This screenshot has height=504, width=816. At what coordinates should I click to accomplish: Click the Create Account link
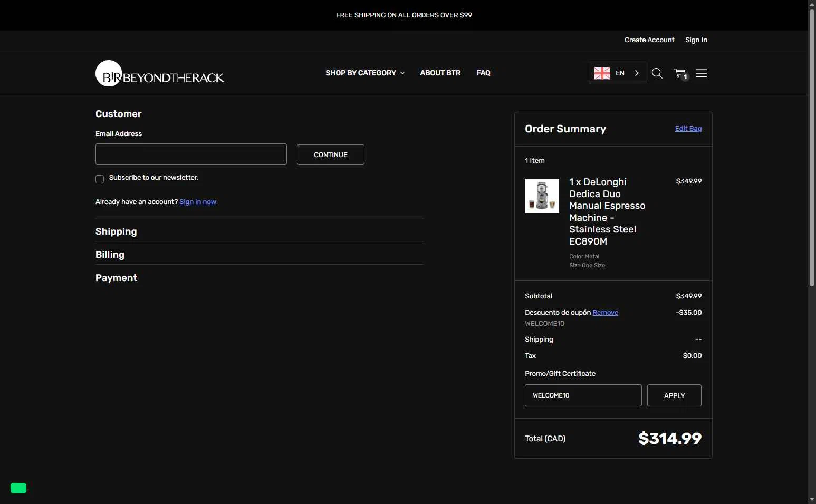pyautogui.click(x=649, y=40)
